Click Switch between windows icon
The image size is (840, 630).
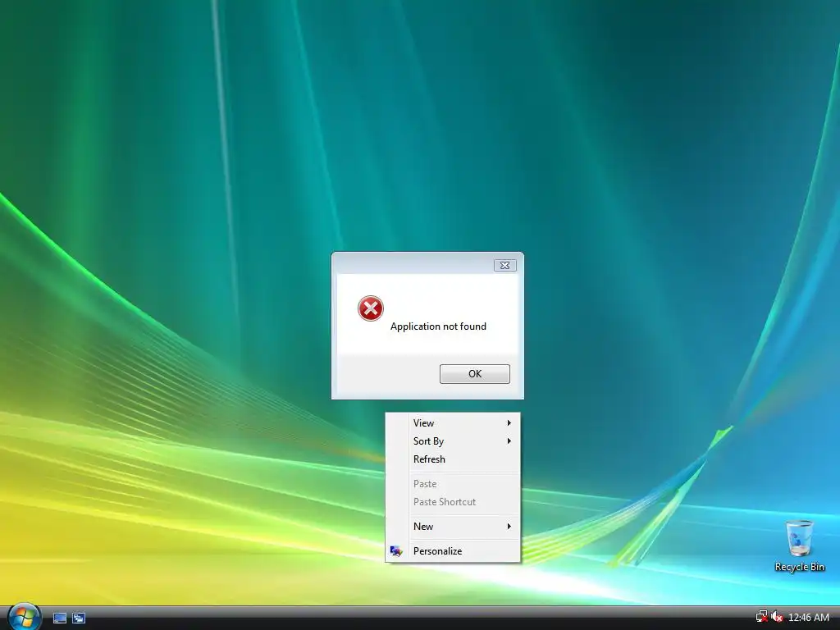[x=79, y=619]
